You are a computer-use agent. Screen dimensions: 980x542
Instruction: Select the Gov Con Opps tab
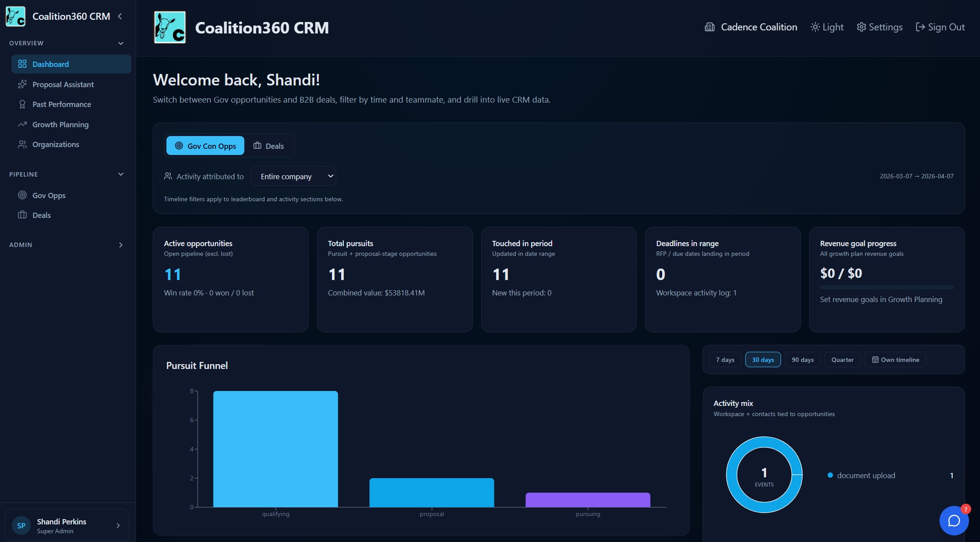coord(205,146)
